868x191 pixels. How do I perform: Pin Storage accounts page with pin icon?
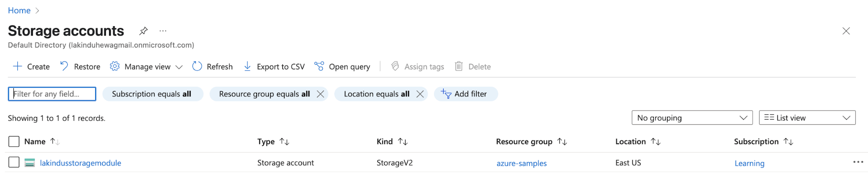(143, 31)
